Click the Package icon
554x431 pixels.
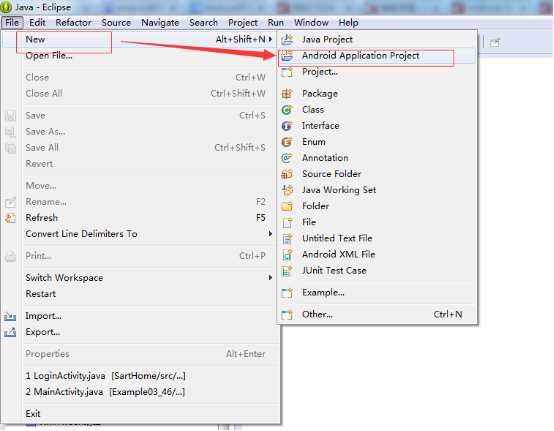point(287,94)
